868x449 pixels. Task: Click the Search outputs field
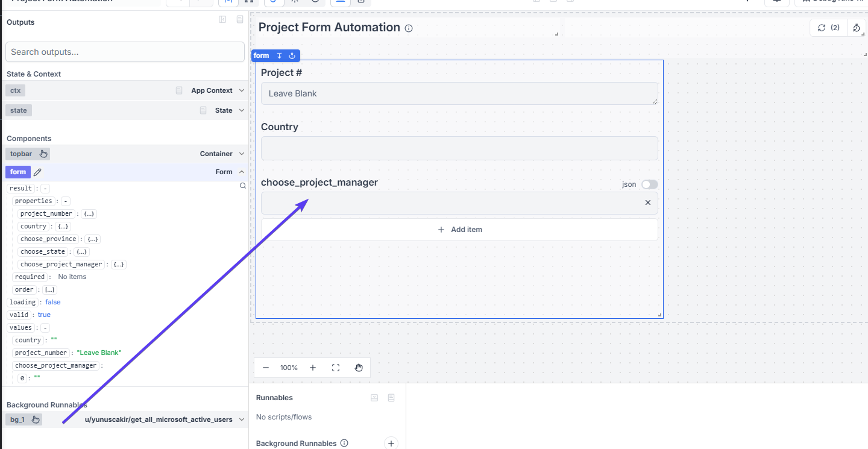(125, 52)
